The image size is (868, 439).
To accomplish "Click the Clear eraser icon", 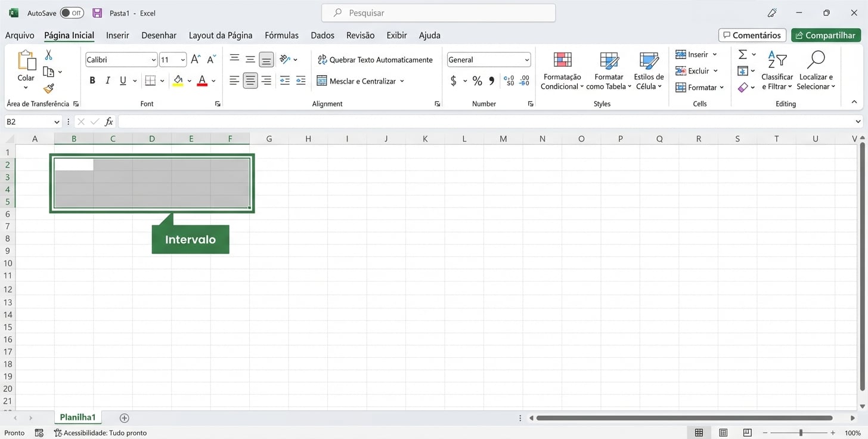I will (x=742, y=88).
